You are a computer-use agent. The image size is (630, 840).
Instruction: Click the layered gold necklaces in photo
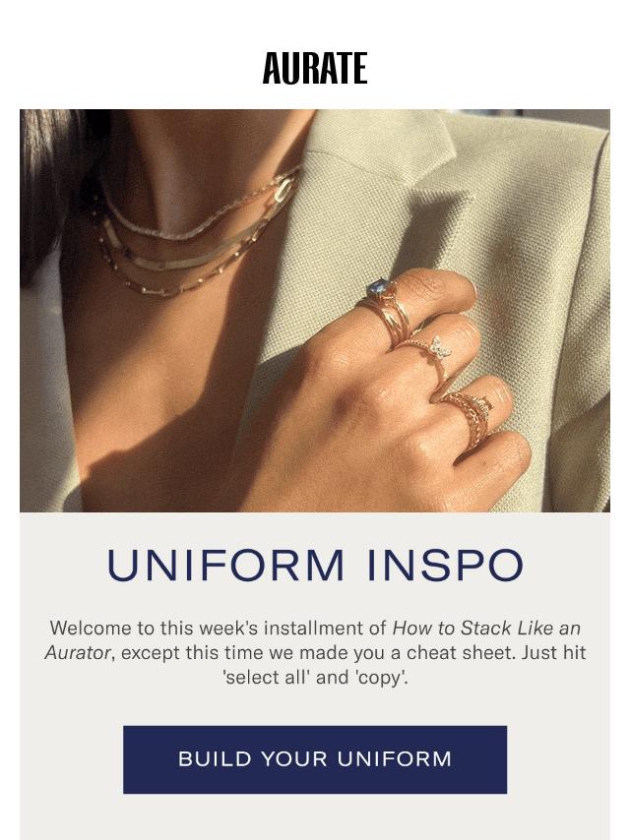pos(199,236)
